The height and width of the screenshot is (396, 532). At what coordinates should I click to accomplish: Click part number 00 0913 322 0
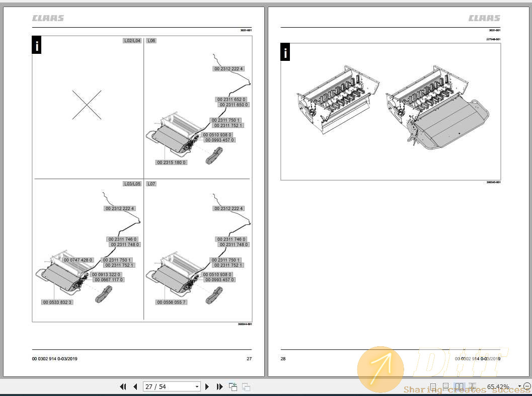coord(106,275)
